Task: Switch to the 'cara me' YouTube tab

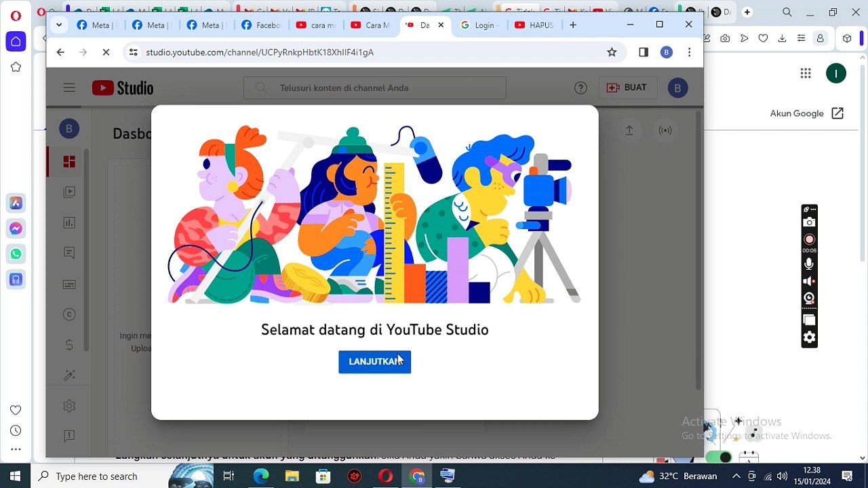Action: coord(316,25)
